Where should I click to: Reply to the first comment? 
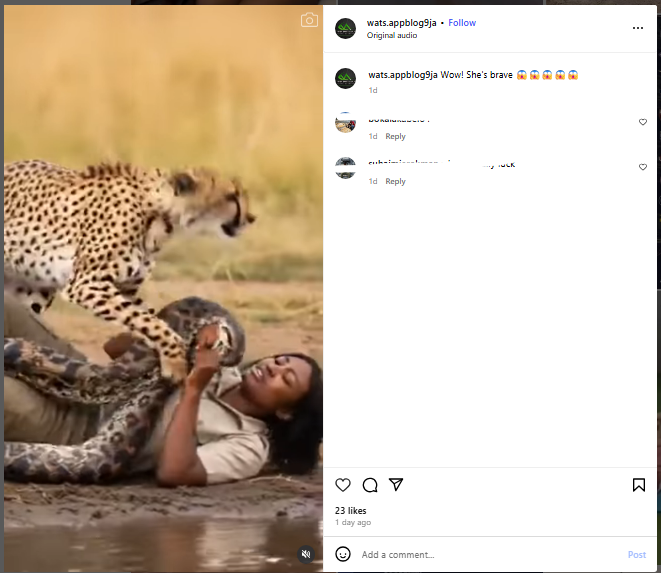point(395,136)
